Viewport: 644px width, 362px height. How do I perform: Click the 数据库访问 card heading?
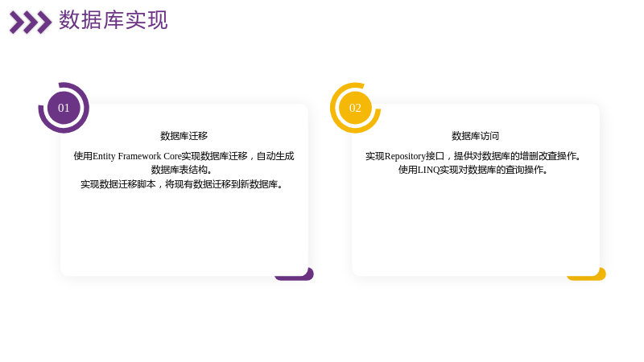476,136
